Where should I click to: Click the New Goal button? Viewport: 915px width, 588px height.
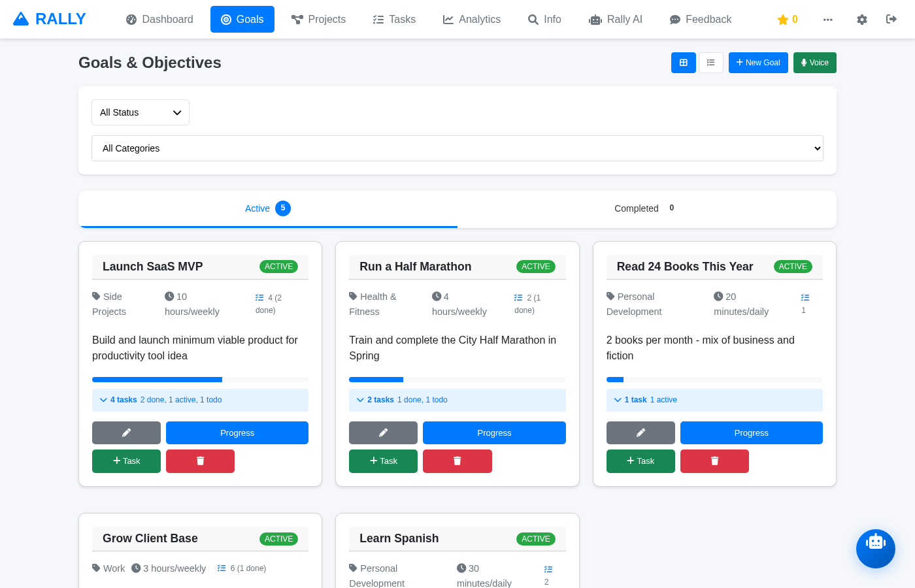click(757, 63)
